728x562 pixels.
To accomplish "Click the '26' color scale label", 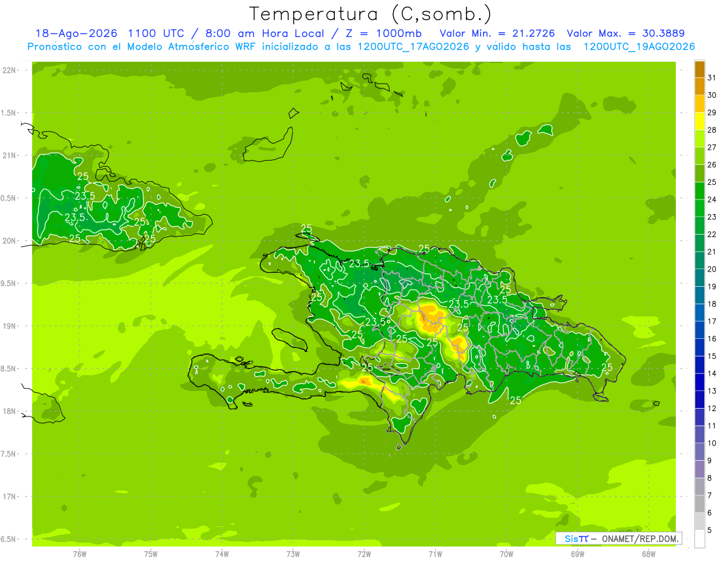I will pyautogui.click(x=712, y=165).
